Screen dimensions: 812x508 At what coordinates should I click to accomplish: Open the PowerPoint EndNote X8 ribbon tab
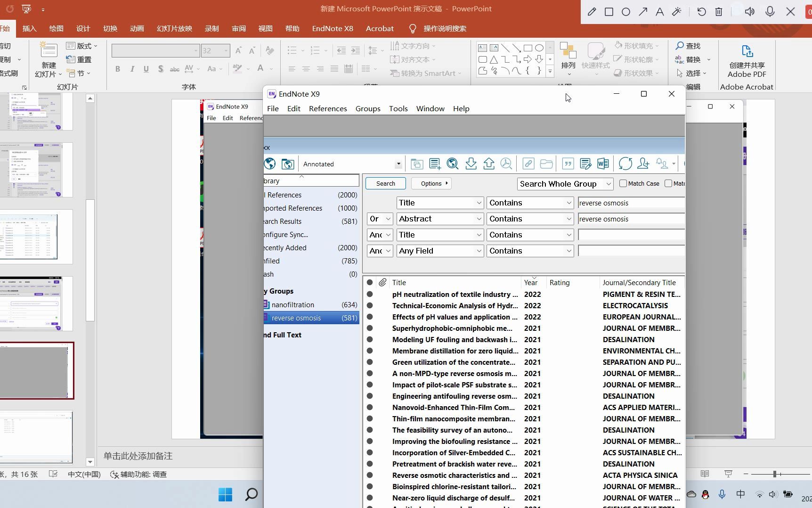coord(333,28)
